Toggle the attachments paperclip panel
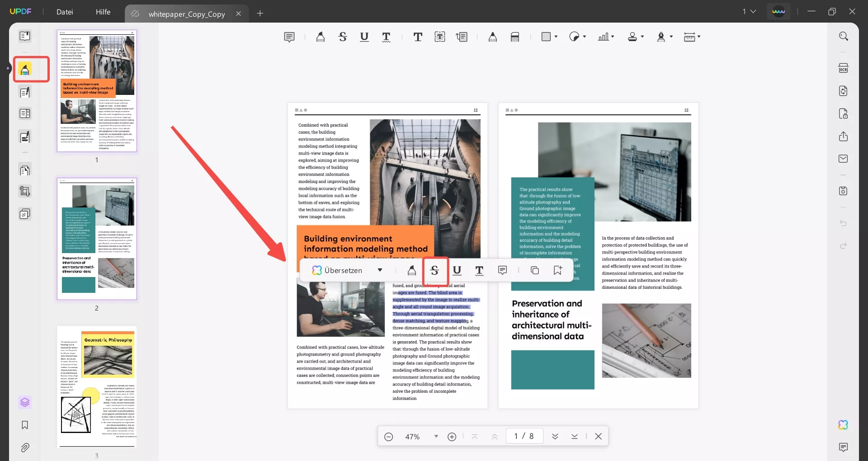The image size is (868, 461). [x=25, y=447]
